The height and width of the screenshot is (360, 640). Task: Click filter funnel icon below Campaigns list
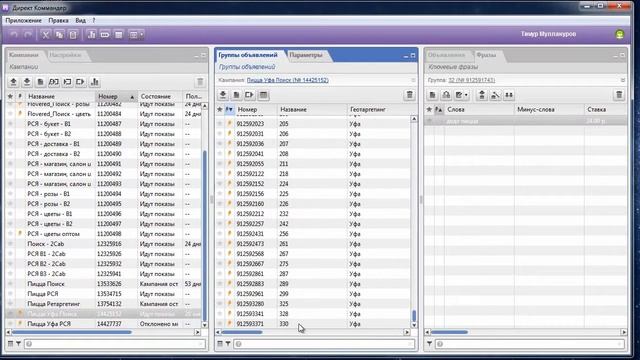(18, 344)
